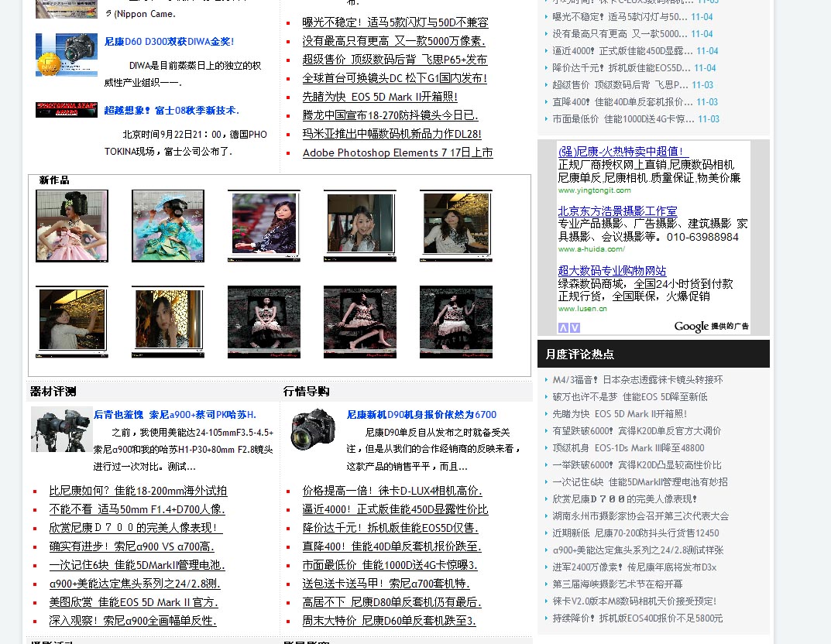Click the Google 提供的广告 logo

[x=711, y=326]
